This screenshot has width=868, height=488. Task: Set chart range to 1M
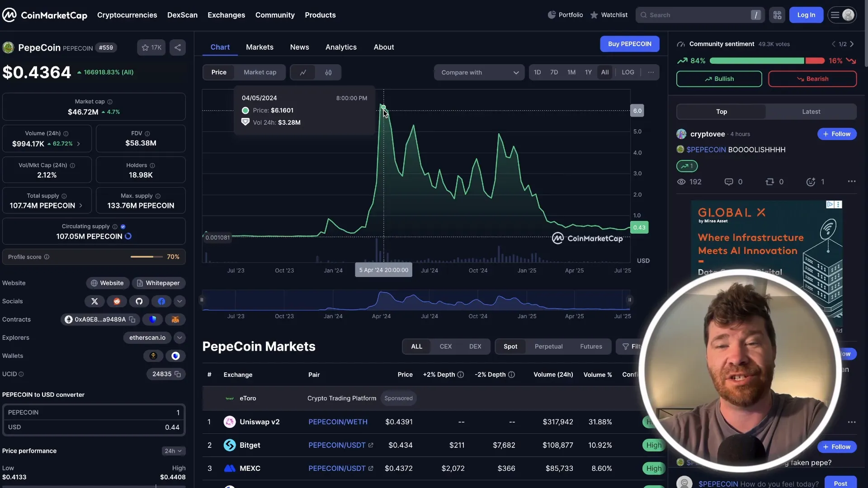click(x=571, y=72)
